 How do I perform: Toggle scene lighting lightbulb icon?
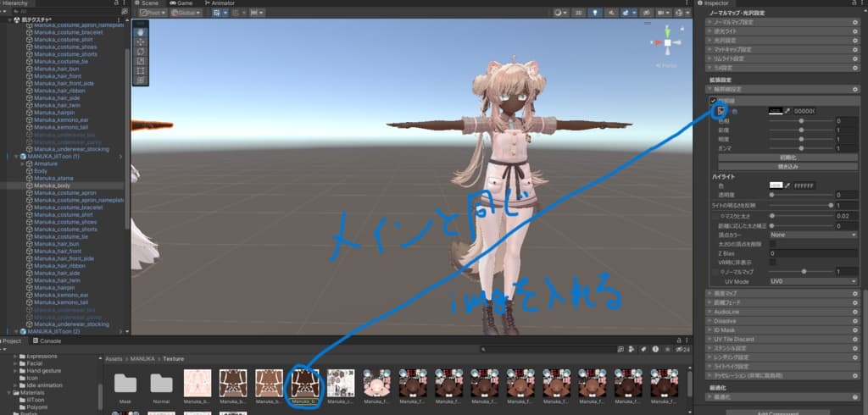[595, 13]
